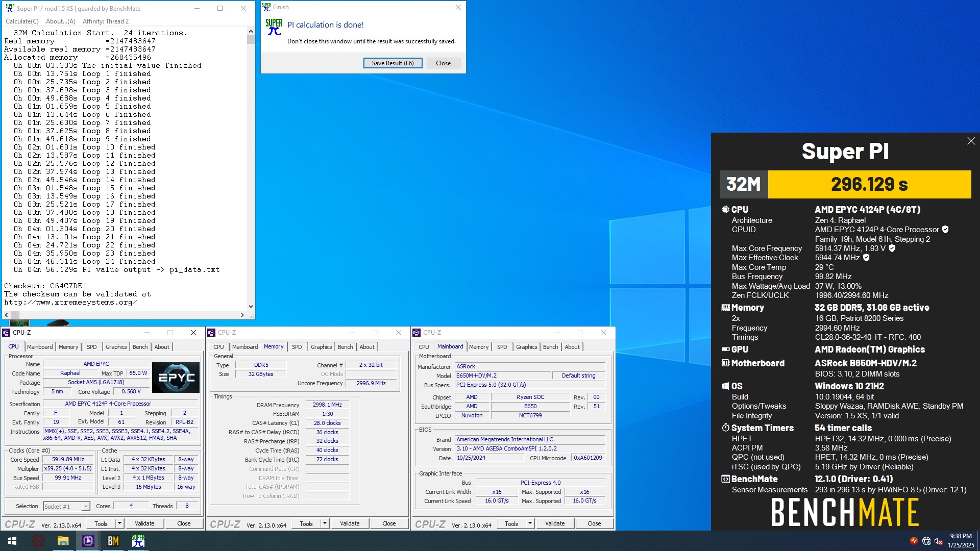Screen dimensions: 980x551
Task: Click the Multiplier value x59.25
Action: point(68,468)
